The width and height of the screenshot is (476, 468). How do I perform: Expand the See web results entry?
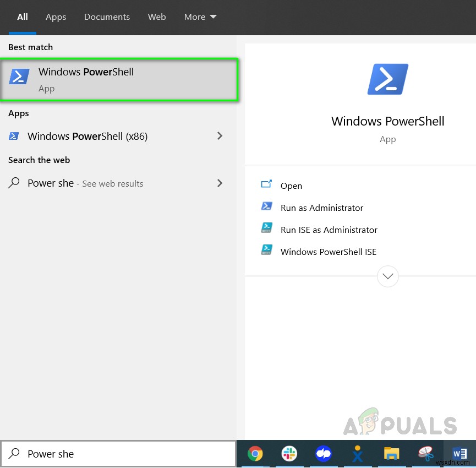[220, 183]
